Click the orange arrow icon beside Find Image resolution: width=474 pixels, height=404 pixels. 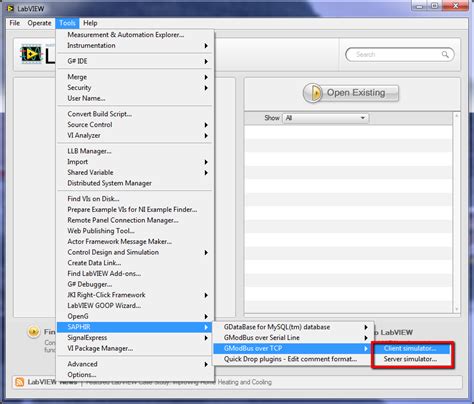33,332
